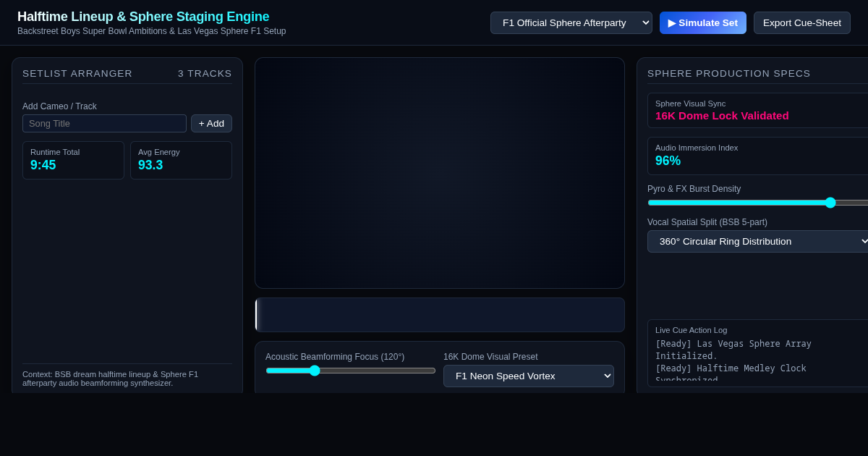Click the Runtime Total value 9:45
This screenshot has height=456, width=868.
(43, 165)
